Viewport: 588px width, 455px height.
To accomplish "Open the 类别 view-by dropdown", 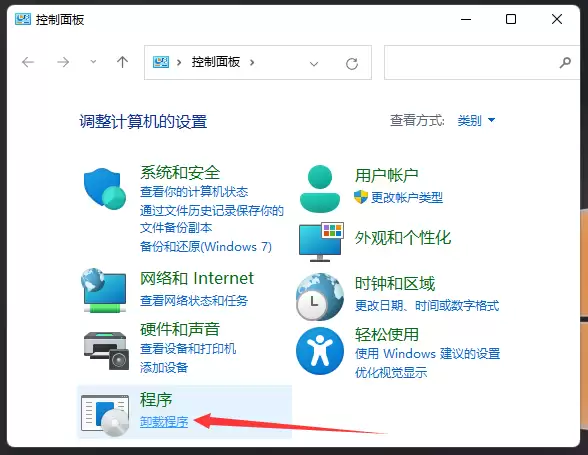I will [x=476, y=120].
